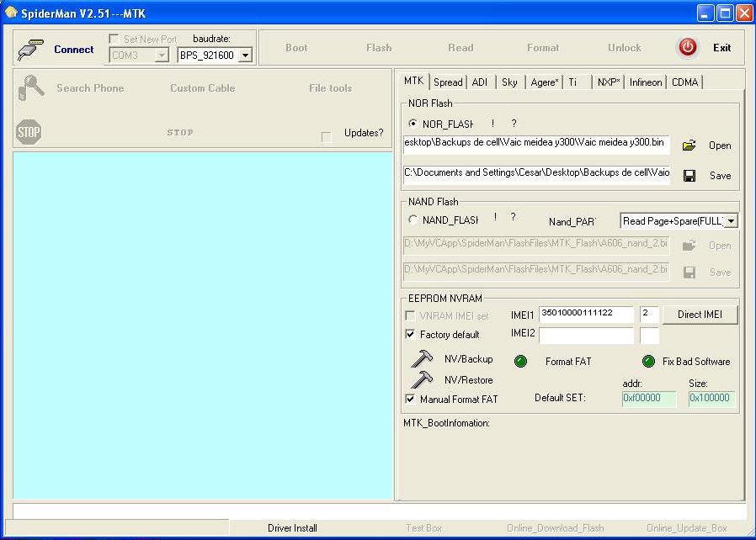The image size is (756, 540).
Task: Switch to the NXP* tab
Action: 609,82
